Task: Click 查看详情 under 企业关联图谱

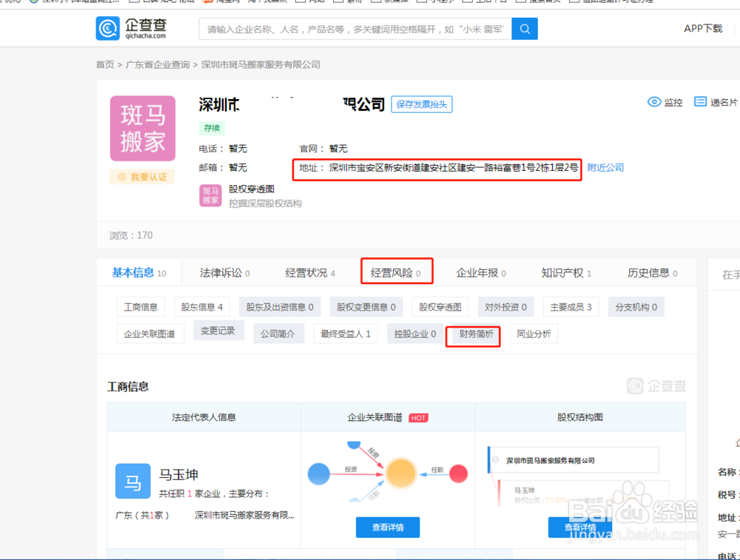Action: click(x=388, y=527)
